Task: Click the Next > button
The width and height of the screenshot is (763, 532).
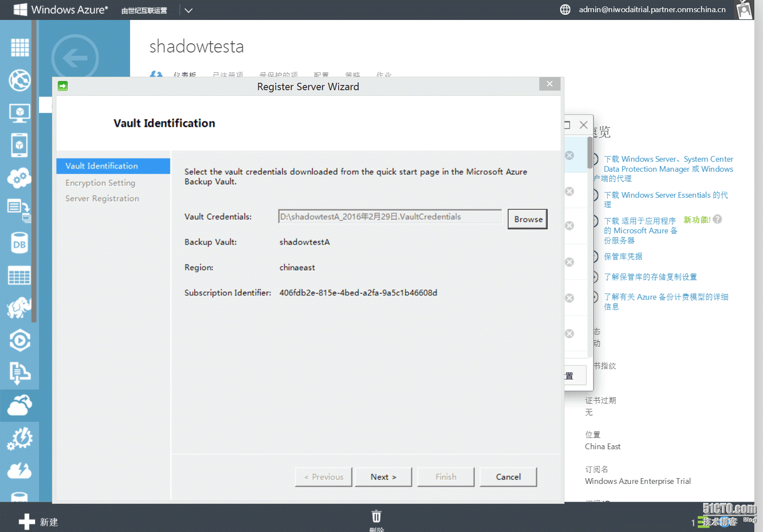Action: (x=383, y=477)
